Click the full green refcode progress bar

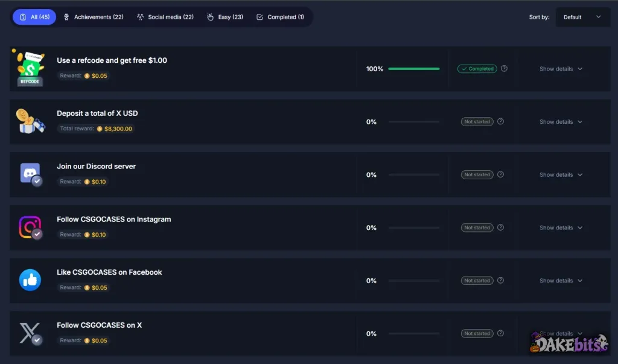414,69
